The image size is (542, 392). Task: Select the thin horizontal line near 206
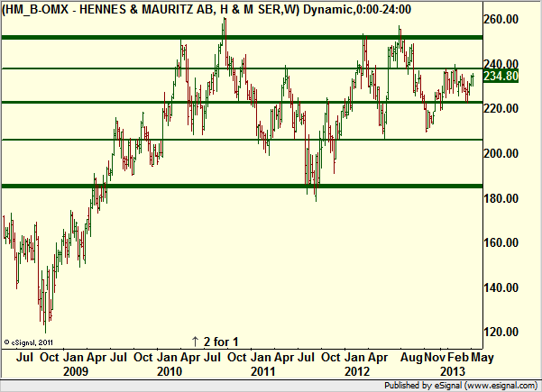[242, 140]
